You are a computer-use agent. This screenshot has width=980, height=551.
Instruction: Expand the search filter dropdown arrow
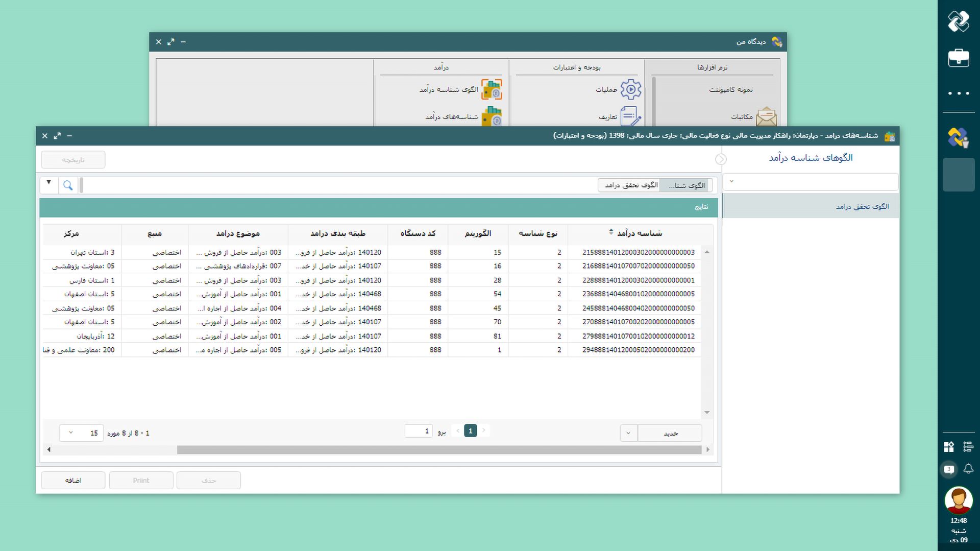coord(49,182)
